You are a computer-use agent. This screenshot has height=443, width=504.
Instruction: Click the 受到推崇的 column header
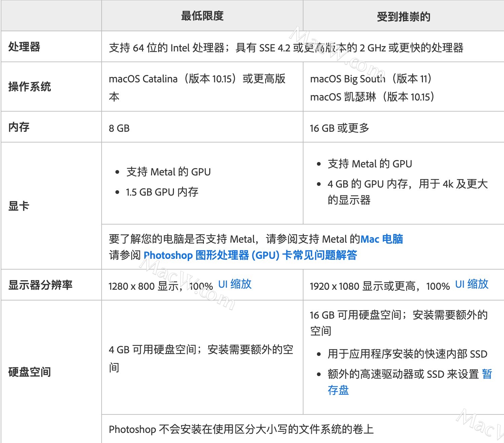(x=403, y=16)
